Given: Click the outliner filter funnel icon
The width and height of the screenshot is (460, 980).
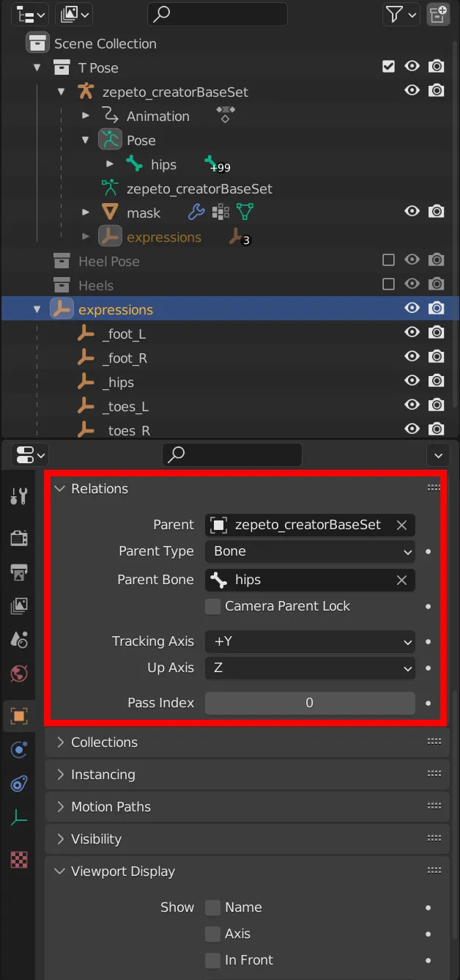Looking at the screenshot, I should pos(393,14).
